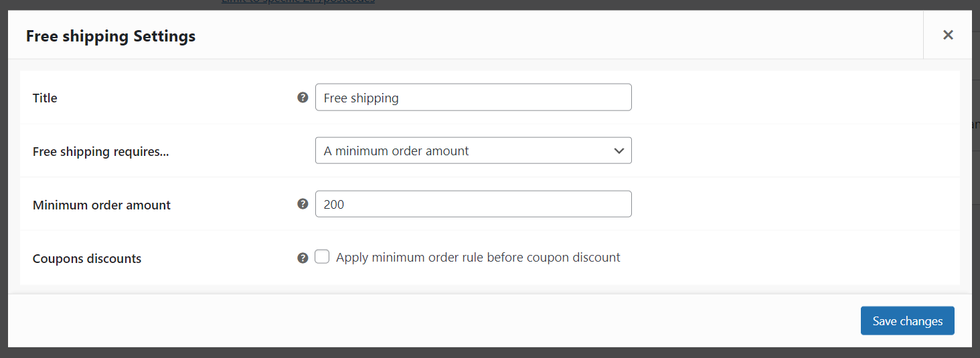This screenshot has height=358, width=980.
Task: Select the "A minimum order amount" combo box text
Action: (x=396, y=151)
